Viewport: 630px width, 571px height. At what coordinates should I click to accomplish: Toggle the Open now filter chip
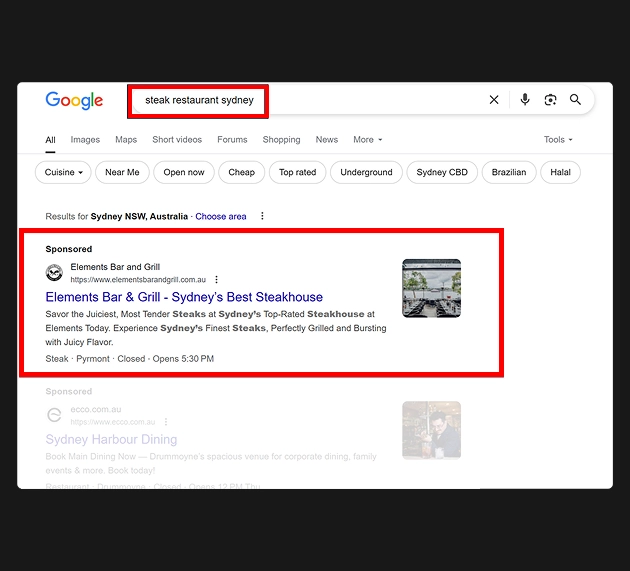184,172
